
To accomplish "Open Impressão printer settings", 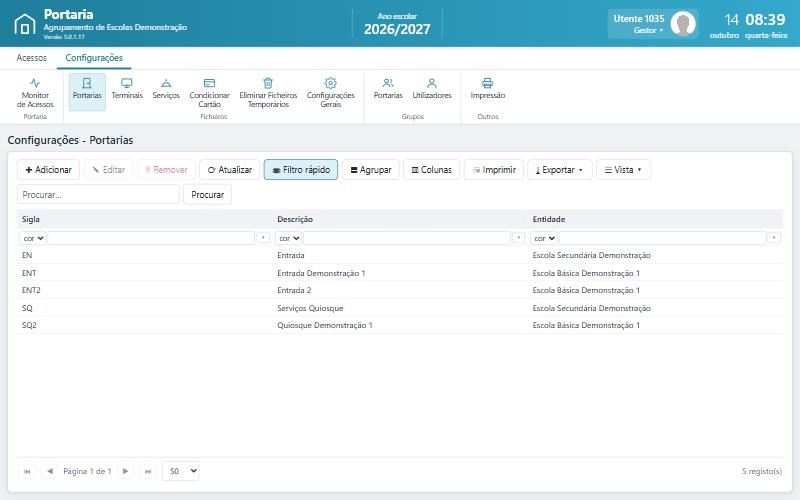I will (x=488, y=89).
